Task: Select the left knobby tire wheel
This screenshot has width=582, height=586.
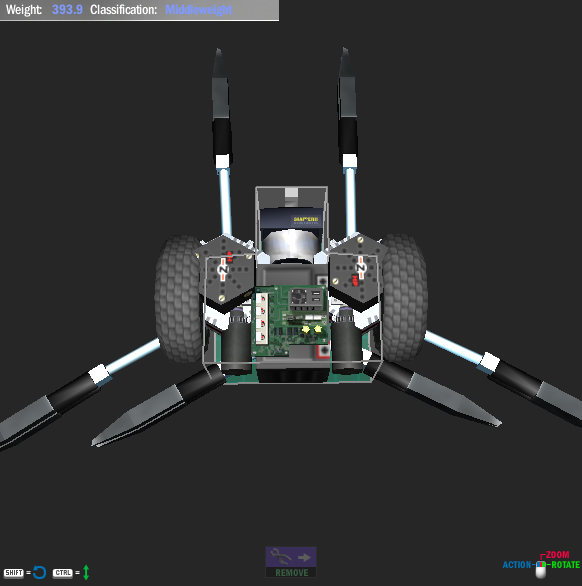Action: (178, 298)
